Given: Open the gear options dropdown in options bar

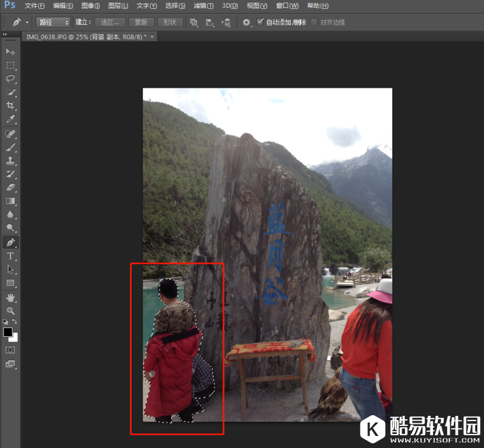Looking at the screenshot, I should [x=247, y=22].
